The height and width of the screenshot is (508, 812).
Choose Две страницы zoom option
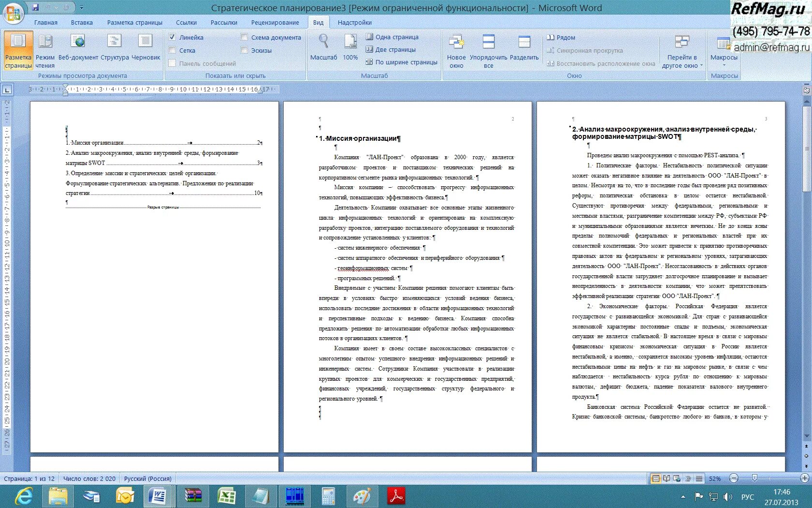391,49
